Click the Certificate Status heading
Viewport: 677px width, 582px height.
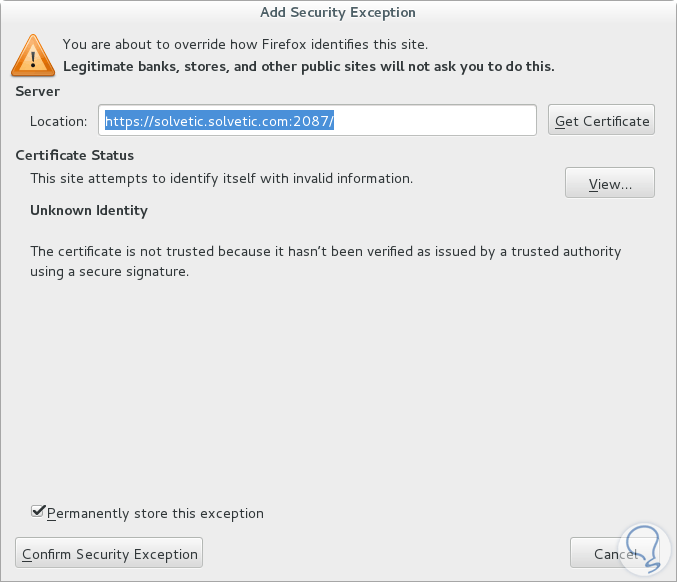coord(74,155)
